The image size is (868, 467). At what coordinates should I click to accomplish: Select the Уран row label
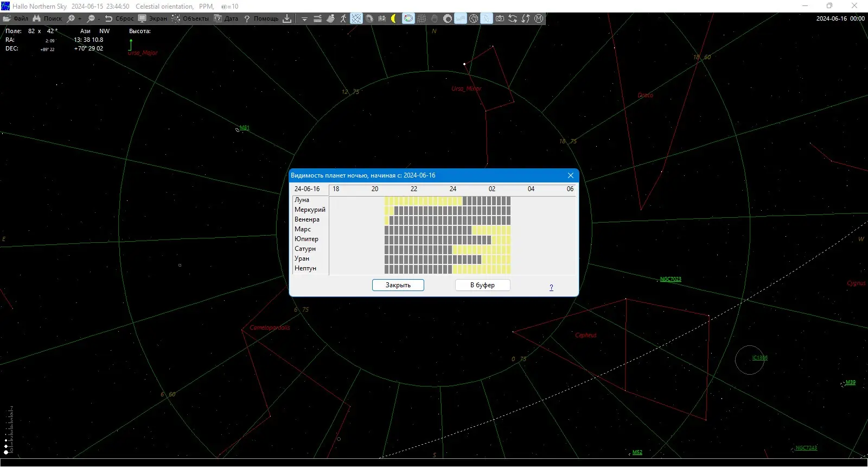(x=302, y=258)
